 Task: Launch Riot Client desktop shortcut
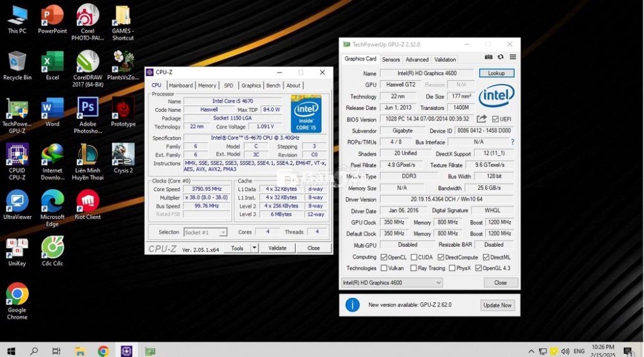point(88,205)
